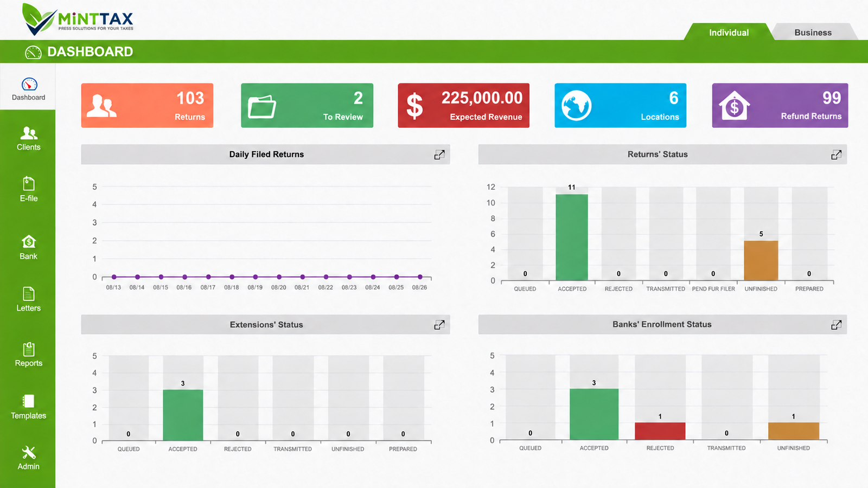This screenshot has width=868, height=488.
Task: Open the Clients sidebar section
Action: 28,139
